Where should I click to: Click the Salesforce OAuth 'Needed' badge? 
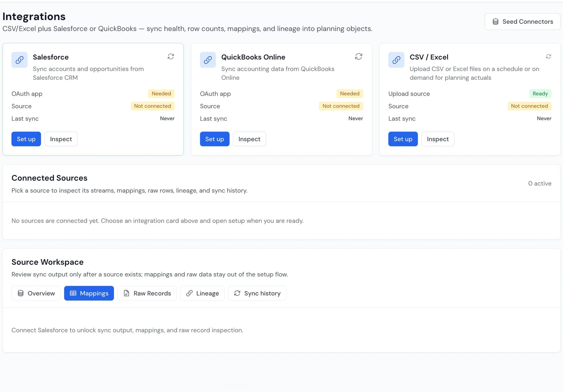[162, 94]
